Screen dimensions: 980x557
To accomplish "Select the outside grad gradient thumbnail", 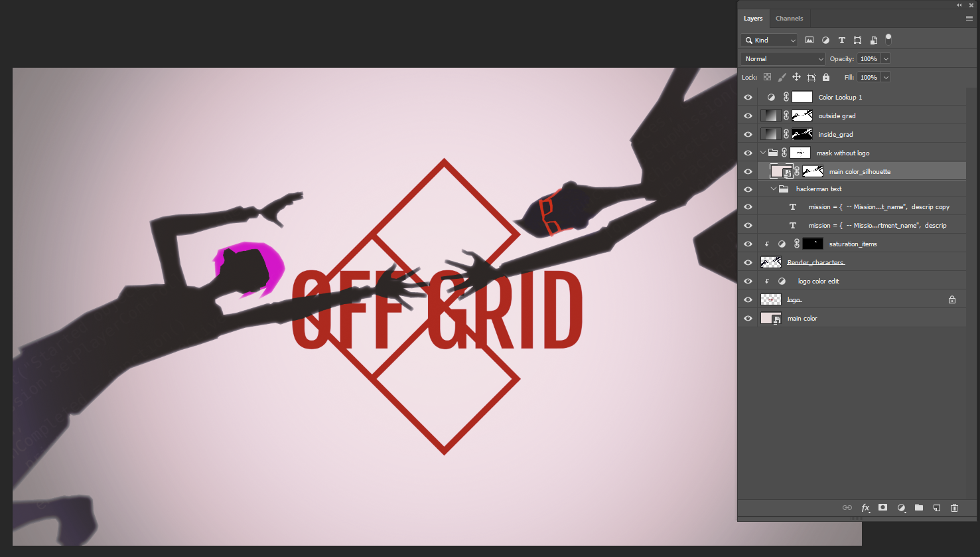I will coord(770,116).
